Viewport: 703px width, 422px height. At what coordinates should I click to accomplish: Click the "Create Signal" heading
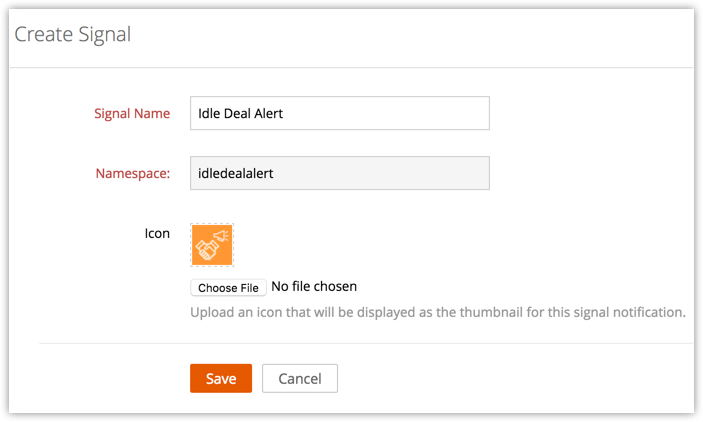72,35
